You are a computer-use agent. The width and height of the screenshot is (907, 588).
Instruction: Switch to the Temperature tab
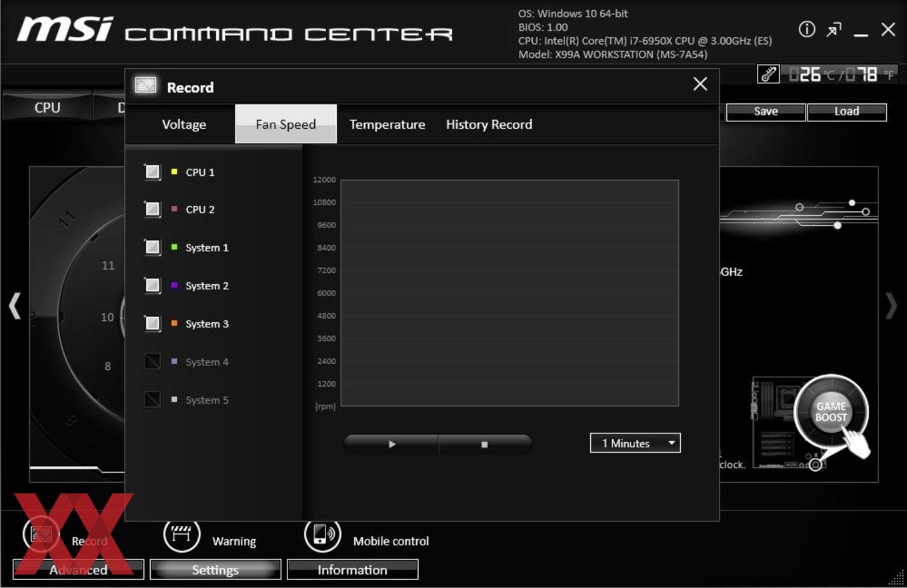tap(387, 125)
